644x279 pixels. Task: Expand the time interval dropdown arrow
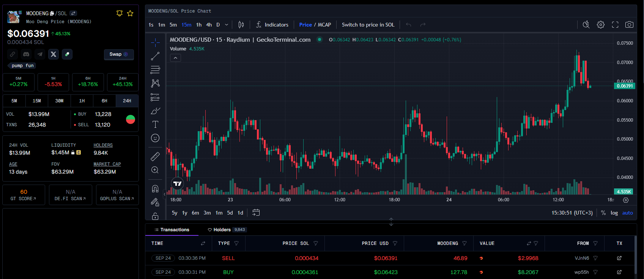[x=227, y=25]
